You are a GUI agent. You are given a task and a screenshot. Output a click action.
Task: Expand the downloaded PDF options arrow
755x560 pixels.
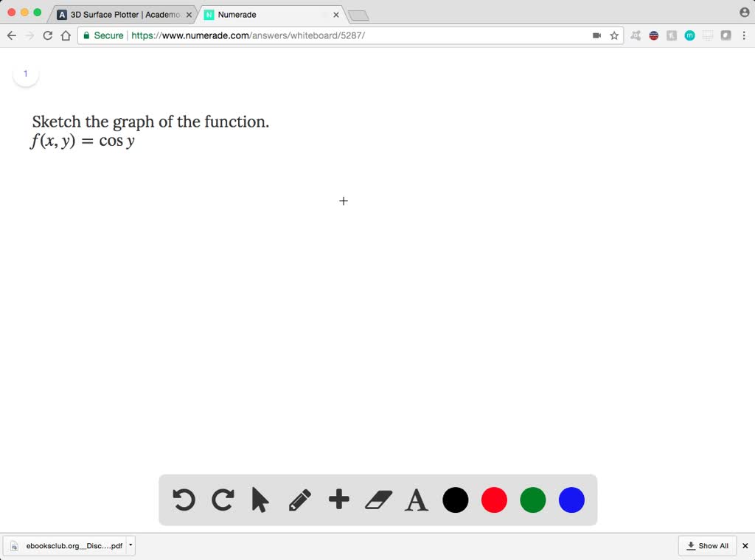[x=130, y=545]
